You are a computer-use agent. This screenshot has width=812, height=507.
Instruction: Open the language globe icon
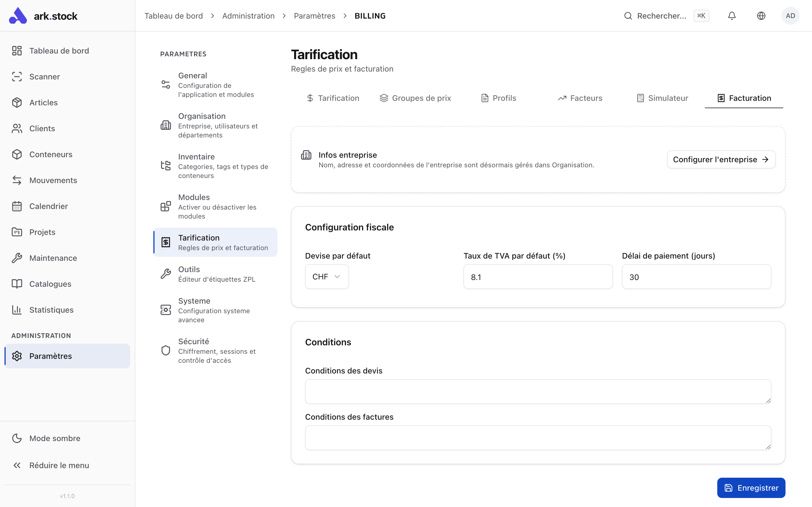point(761,16)
